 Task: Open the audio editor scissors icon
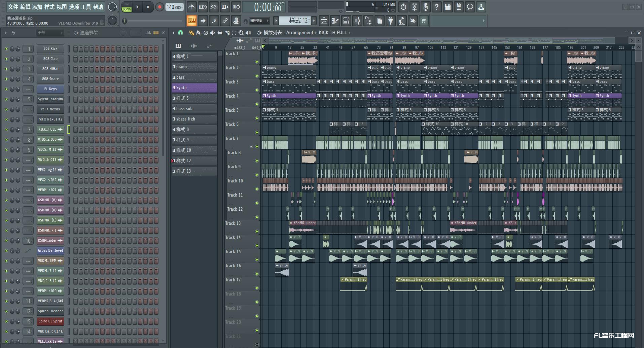point(415,7)
